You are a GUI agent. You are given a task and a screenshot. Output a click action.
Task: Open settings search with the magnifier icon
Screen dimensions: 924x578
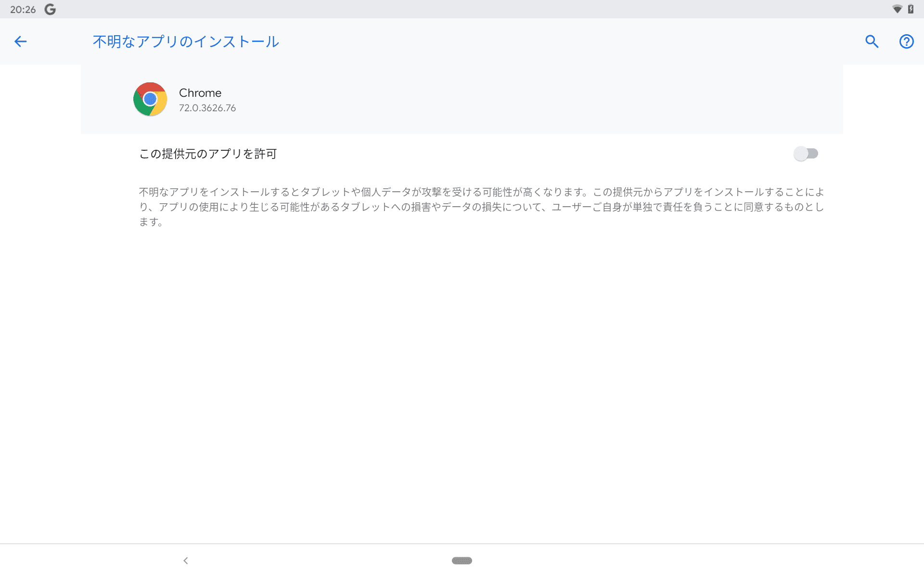[x=872, y=41]
